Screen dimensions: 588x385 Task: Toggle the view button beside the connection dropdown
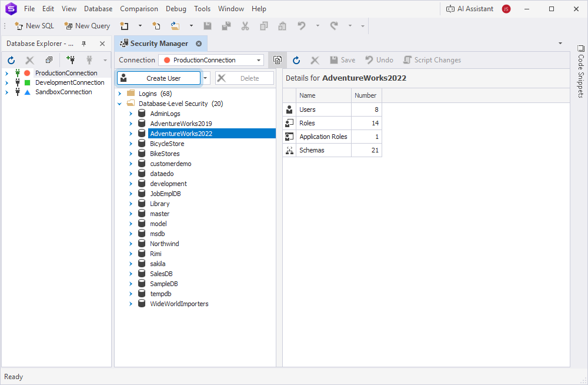click(277, 59)
